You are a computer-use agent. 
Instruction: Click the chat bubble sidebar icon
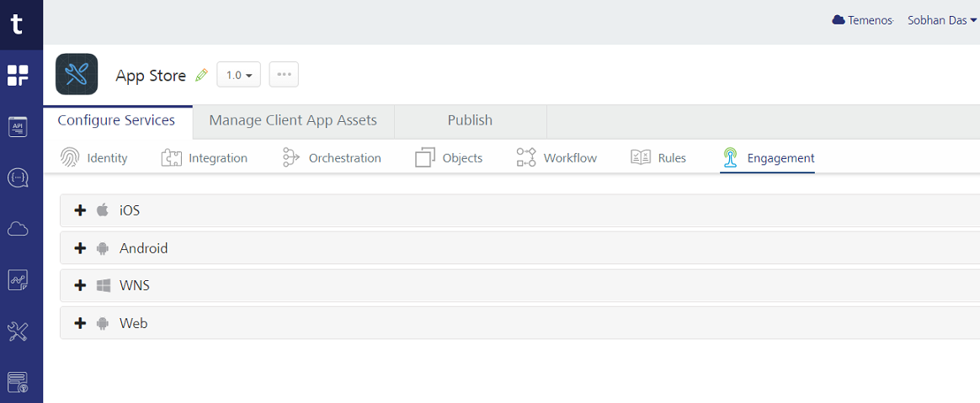(x=18, y=178)
